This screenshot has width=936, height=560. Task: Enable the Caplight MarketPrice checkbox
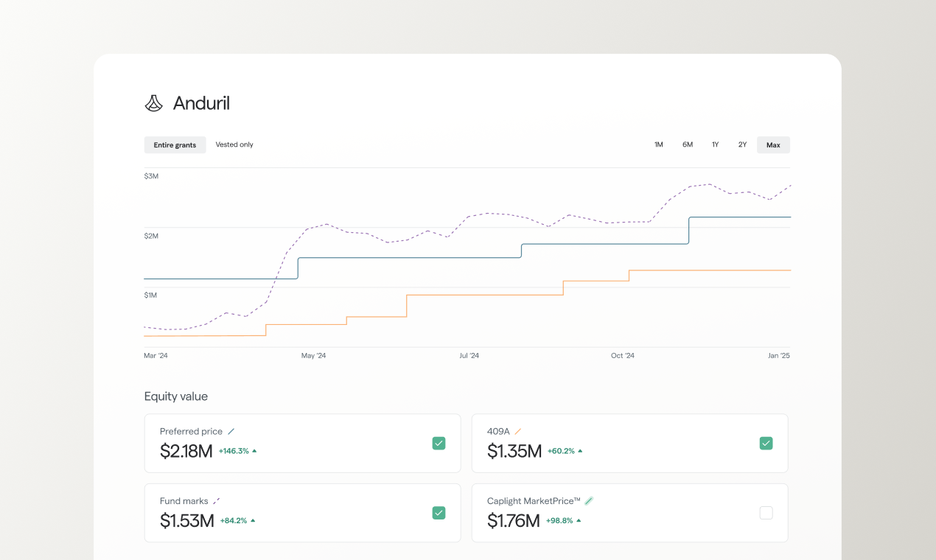(x=766, y=513)
